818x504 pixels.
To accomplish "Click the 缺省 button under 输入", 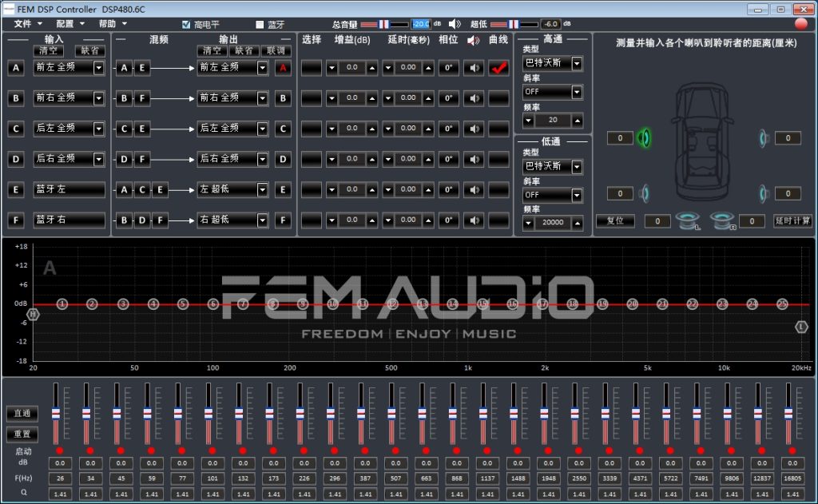I will pos(89,50).
